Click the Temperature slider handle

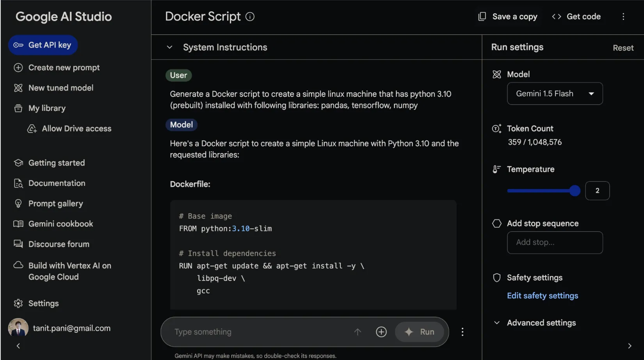tap(575, 191)
